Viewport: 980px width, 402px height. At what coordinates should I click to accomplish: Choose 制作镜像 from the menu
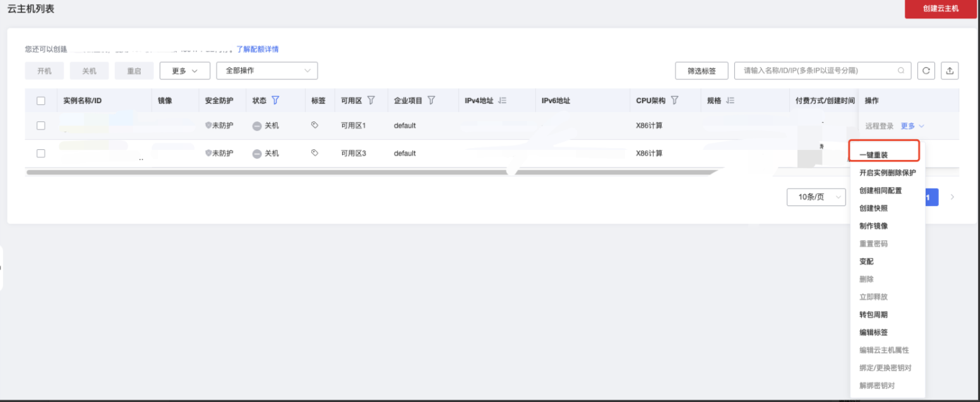click(874, 226)
